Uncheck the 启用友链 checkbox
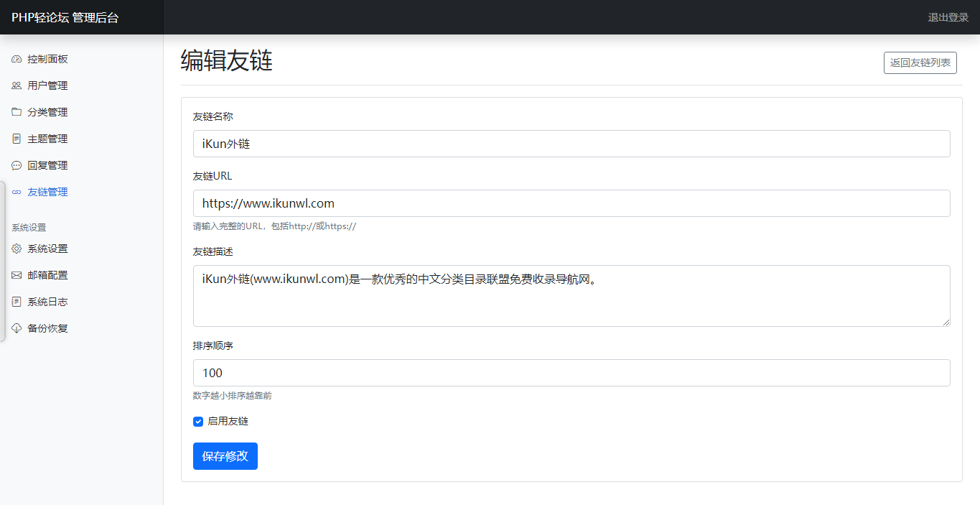The image size is (980, 505). click(198, 422)
